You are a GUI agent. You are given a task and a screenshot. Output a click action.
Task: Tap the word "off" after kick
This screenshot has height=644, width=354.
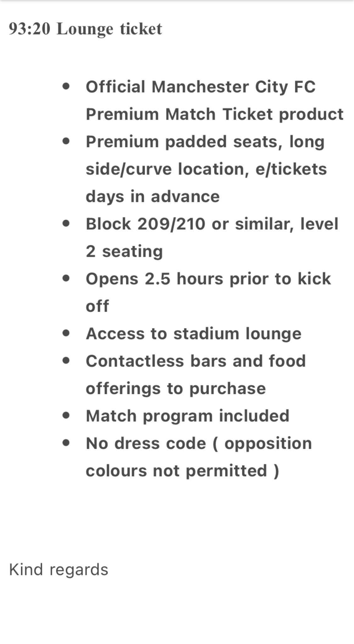(x=97, y=306)
